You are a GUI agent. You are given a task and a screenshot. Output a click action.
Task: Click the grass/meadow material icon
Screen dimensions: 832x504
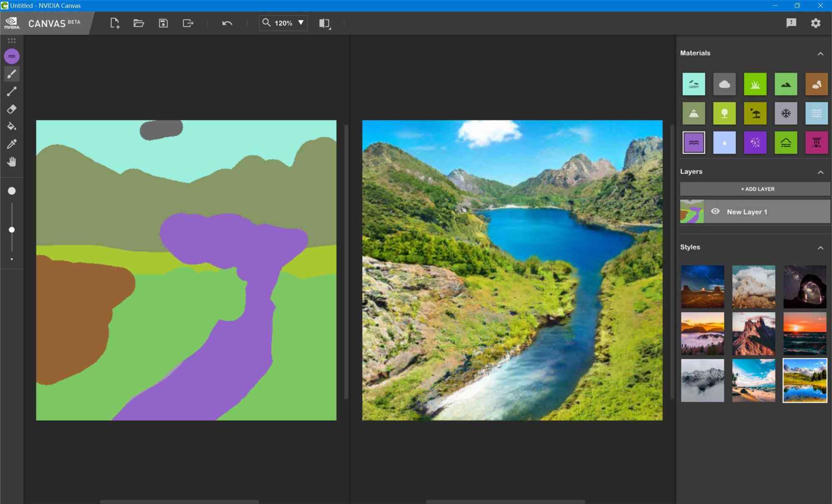(x=755, y=84)
